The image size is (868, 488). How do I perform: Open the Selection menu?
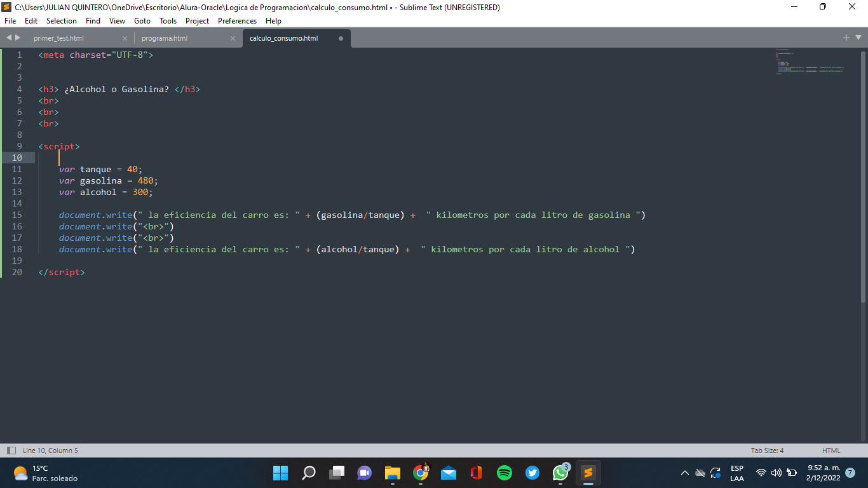(62, 21)
